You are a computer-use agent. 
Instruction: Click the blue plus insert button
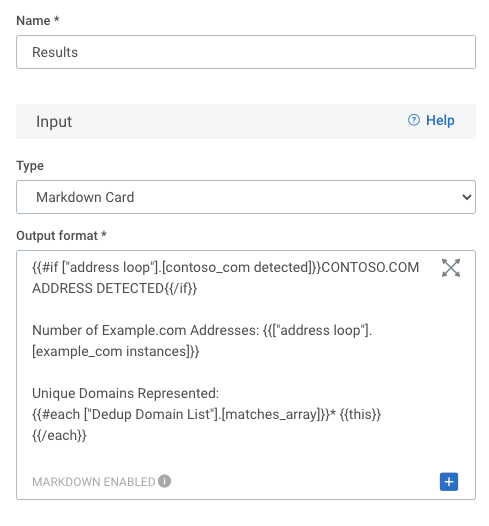[x=449, y=482]
